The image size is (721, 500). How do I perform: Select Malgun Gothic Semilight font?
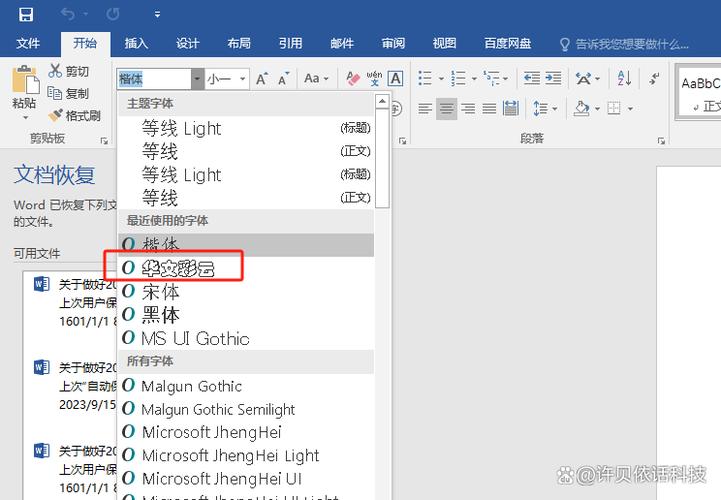(x=246, y=409)
